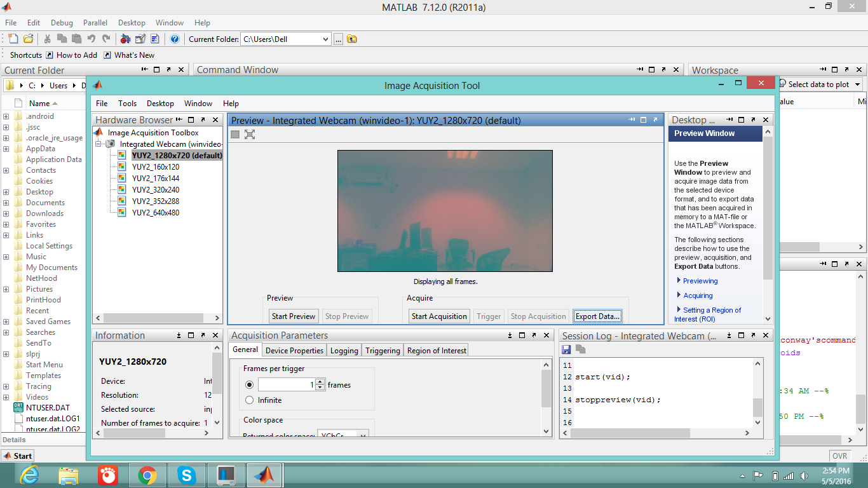Open Setting a Region of Interest link
868x488 pixels.
click(x=708, y=315)
